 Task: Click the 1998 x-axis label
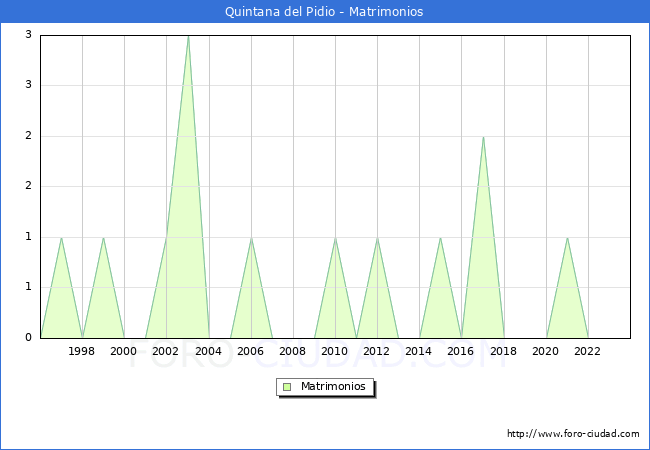pos(82,351)
